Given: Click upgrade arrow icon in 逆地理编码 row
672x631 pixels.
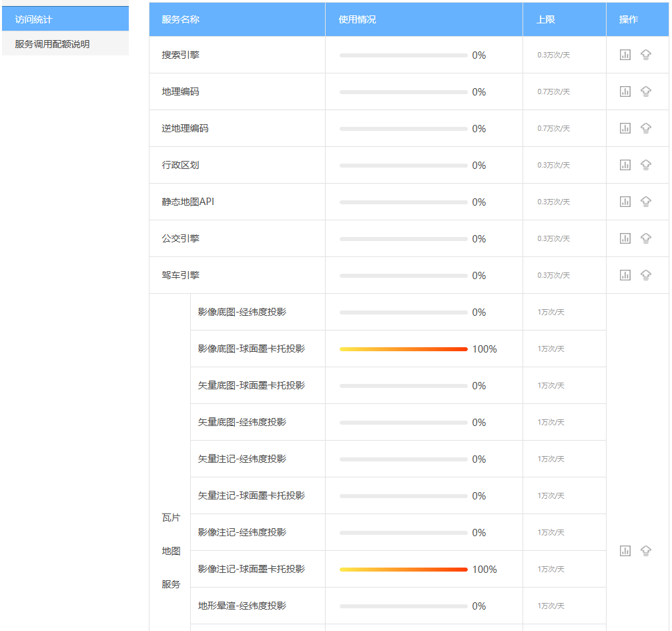Looking at the screenshot, I should (645, 128).
